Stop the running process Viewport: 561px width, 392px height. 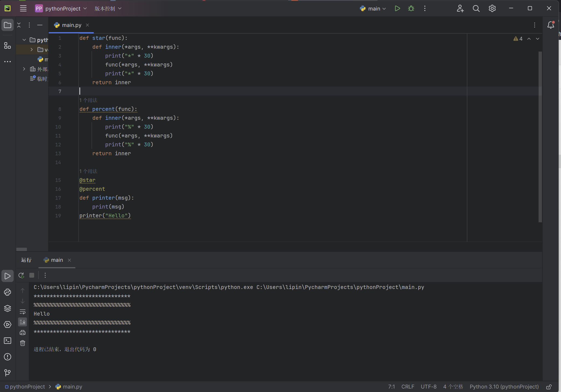click(x=32, y=275)
